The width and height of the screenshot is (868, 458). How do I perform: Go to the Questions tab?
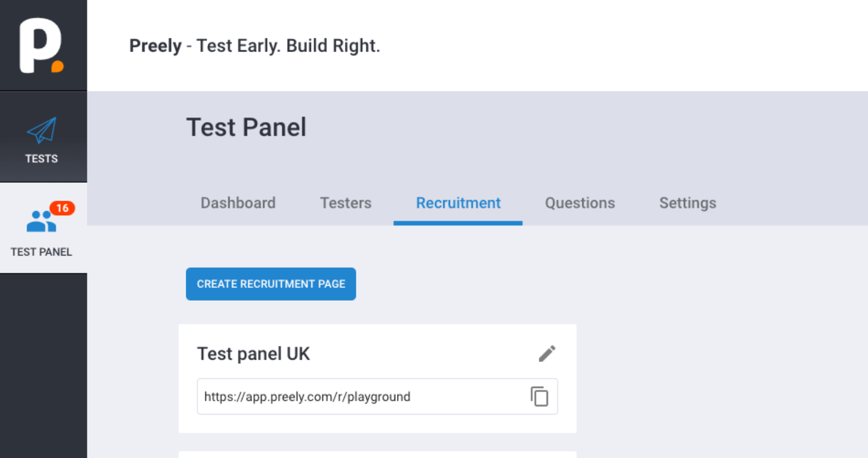[580, 203]
